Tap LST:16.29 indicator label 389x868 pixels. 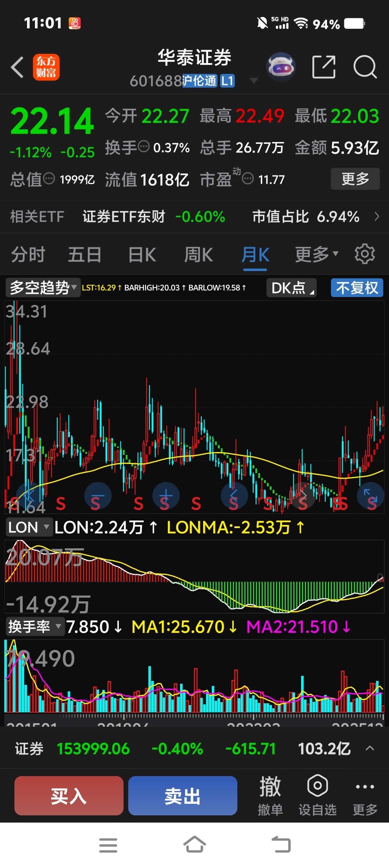102,288
